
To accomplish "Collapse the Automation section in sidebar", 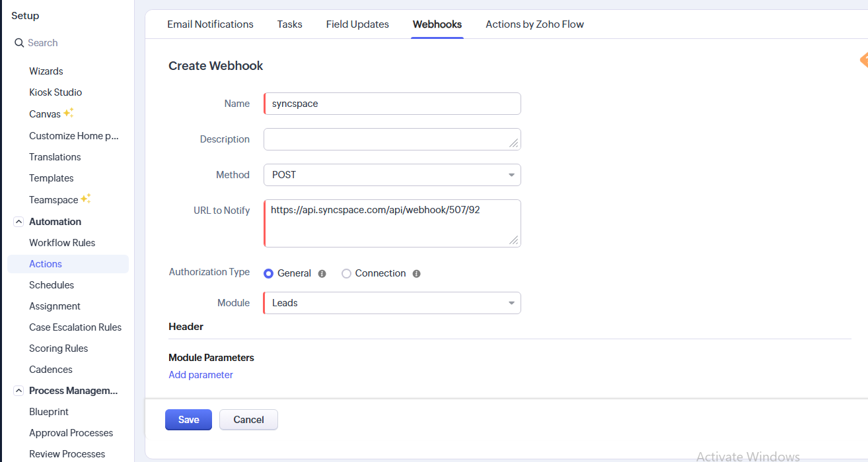I will click(18, 222).
